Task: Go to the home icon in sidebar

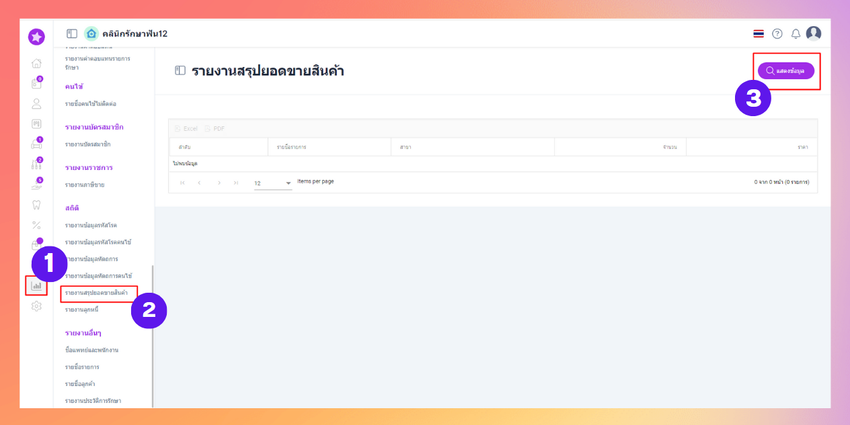Action: (x=36, y=63)
